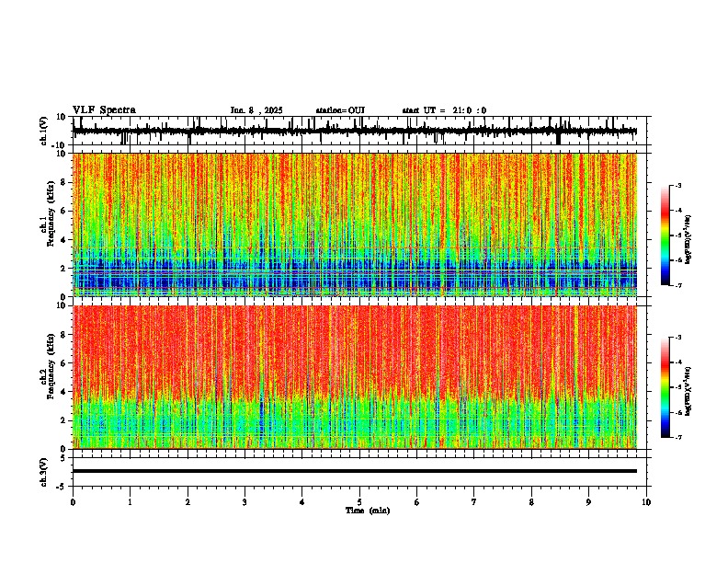Click the 3 minute tick label
This screenshot has height=563, width=728.
click(245, 502)
